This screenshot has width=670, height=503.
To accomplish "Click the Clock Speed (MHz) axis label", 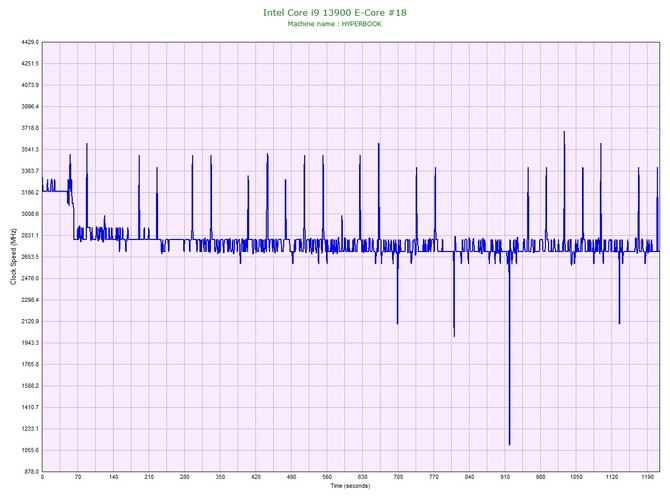I will pos(13,257).
